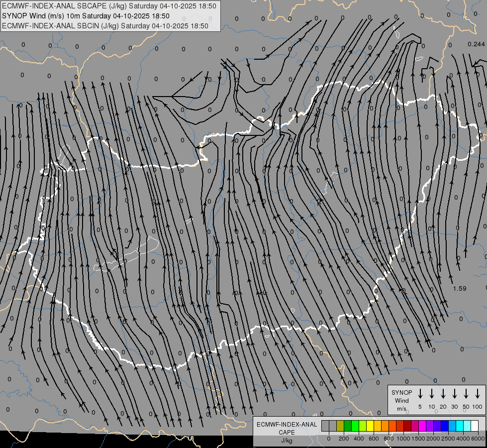Select the 600 tick label on the CAPE scale
Viewport: 487px width, 448px height.
(374, 439)
